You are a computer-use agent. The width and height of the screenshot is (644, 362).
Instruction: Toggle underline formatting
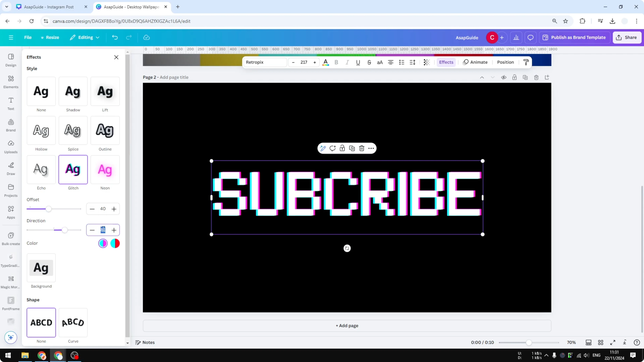[358, 62]
